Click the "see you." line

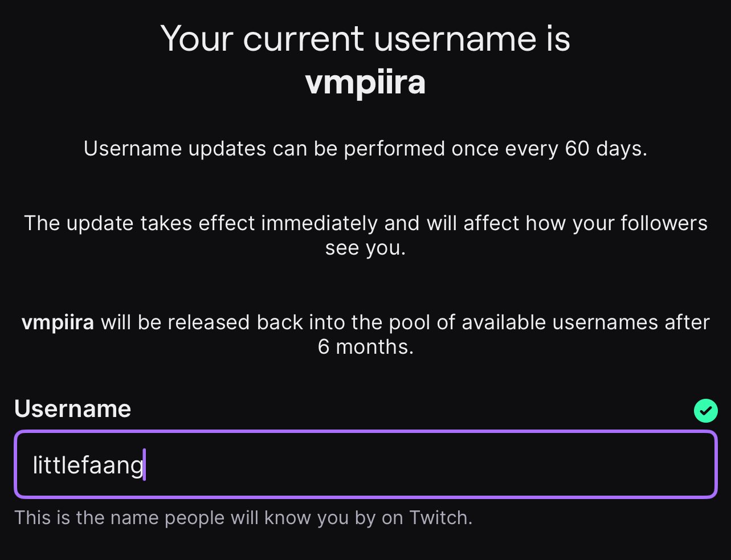click(365, 248)
